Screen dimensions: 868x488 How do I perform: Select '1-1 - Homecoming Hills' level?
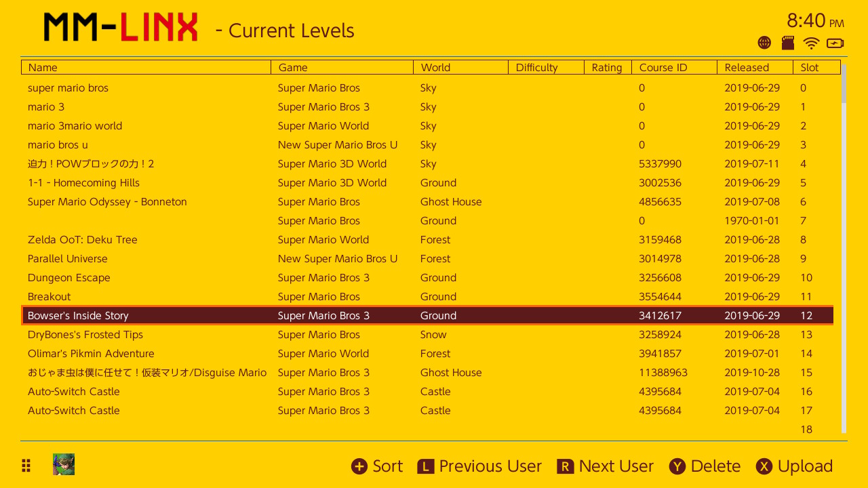click(x=428, y=182)
